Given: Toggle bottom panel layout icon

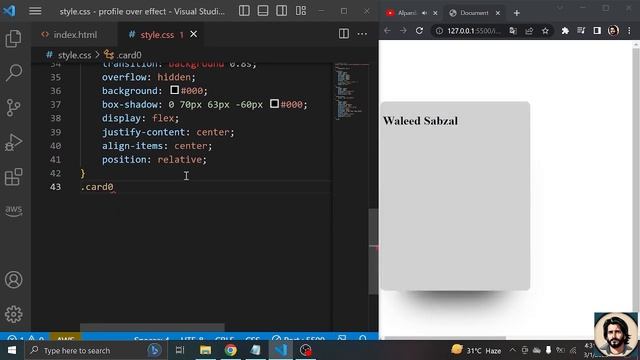Looking at the screenshot, I should coord(263,11).
